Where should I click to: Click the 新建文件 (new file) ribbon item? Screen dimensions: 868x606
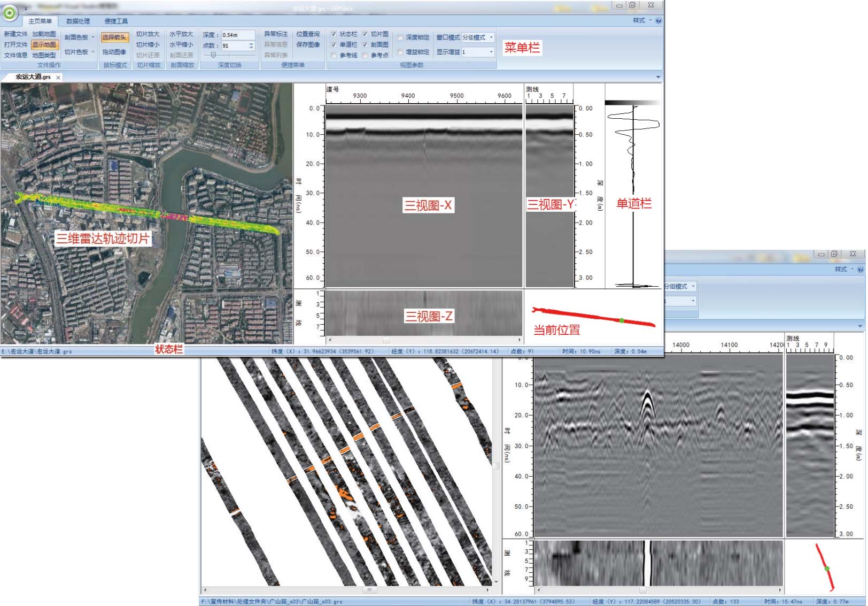(15, 34)
